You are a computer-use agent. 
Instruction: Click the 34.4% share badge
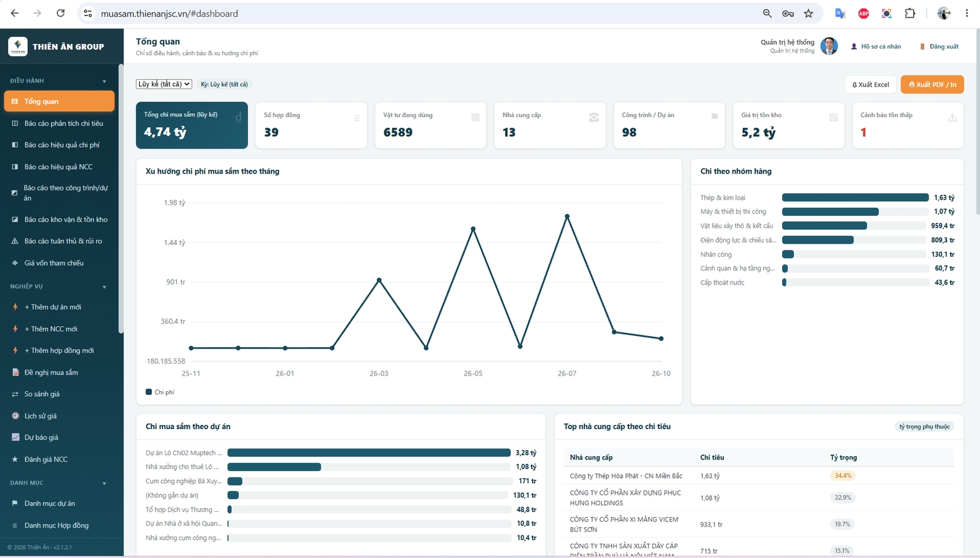click(x=843, y=476)
